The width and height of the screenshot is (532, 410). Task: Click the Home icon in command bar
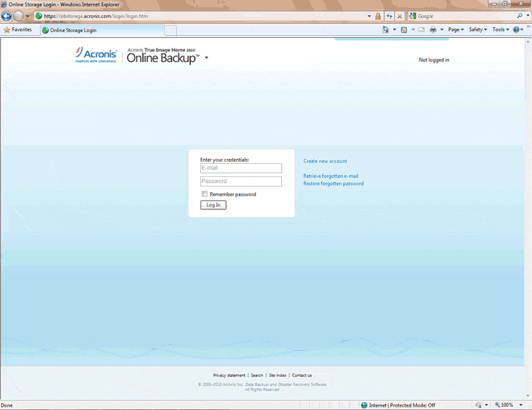(386, 30)
